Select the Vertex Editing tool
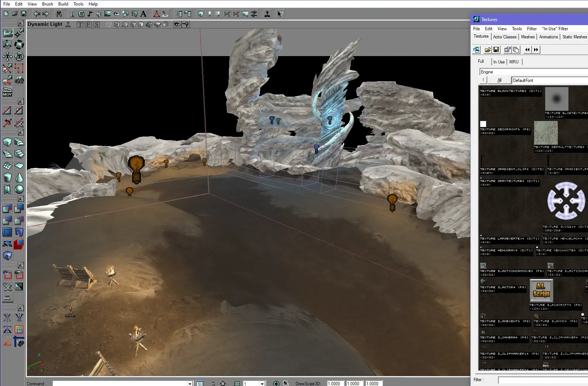Image resolution: width=588 pixels, height=386 pixels. click(x=19, y=33)
